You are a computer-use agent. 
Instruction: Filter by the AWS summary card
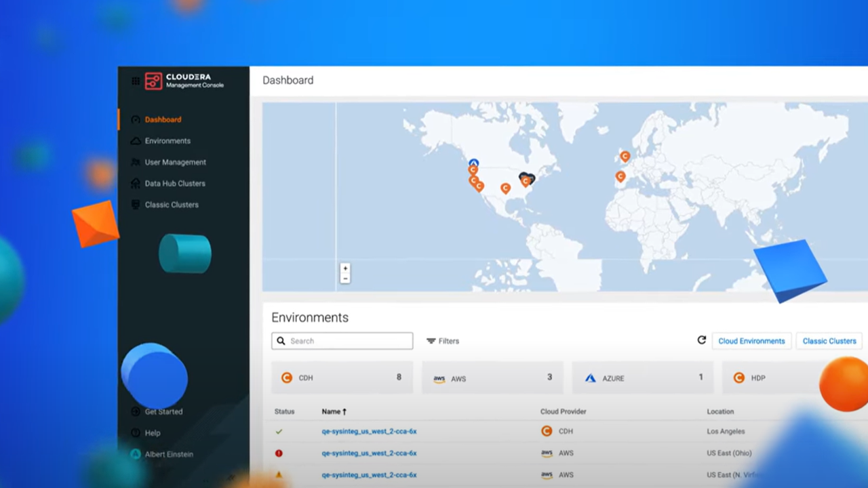(492, 378)
